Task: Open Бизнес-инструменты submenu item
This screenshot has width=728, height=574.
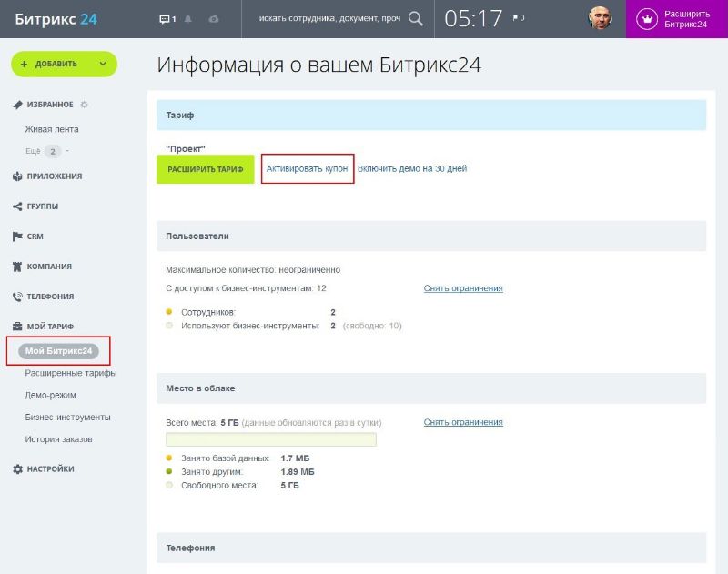Action: 67,418
